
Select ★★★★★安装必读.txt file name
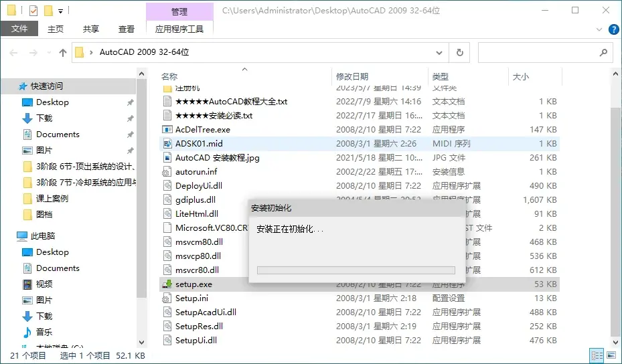(214, 116)
